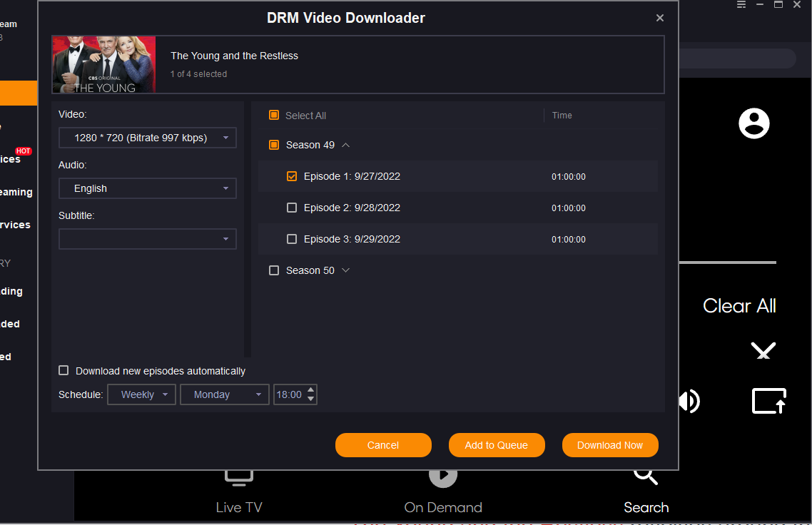
Task: Click Clear All in the background window
Action: (x=739, y=306)
